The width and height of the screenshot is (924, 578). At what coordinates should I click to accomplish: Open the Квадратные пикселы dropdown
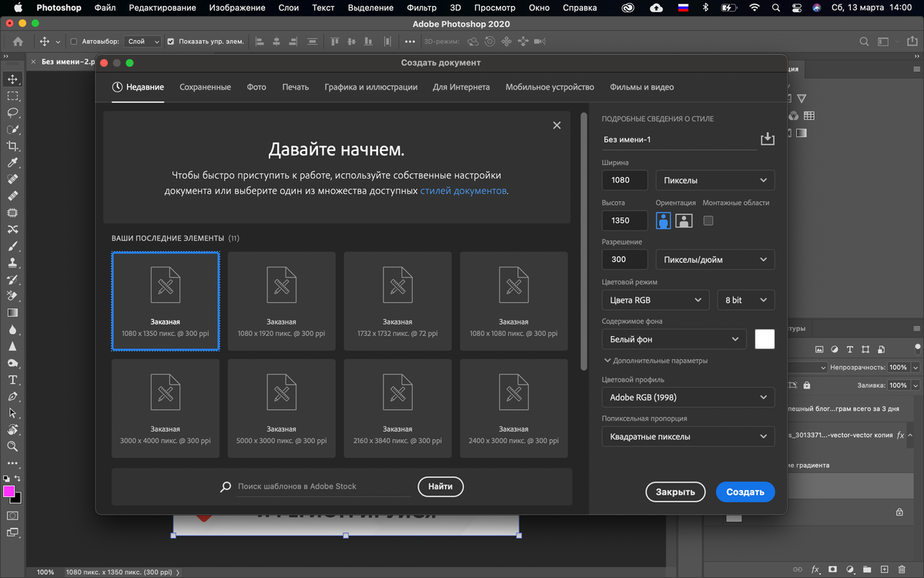(x=688, y=436)
